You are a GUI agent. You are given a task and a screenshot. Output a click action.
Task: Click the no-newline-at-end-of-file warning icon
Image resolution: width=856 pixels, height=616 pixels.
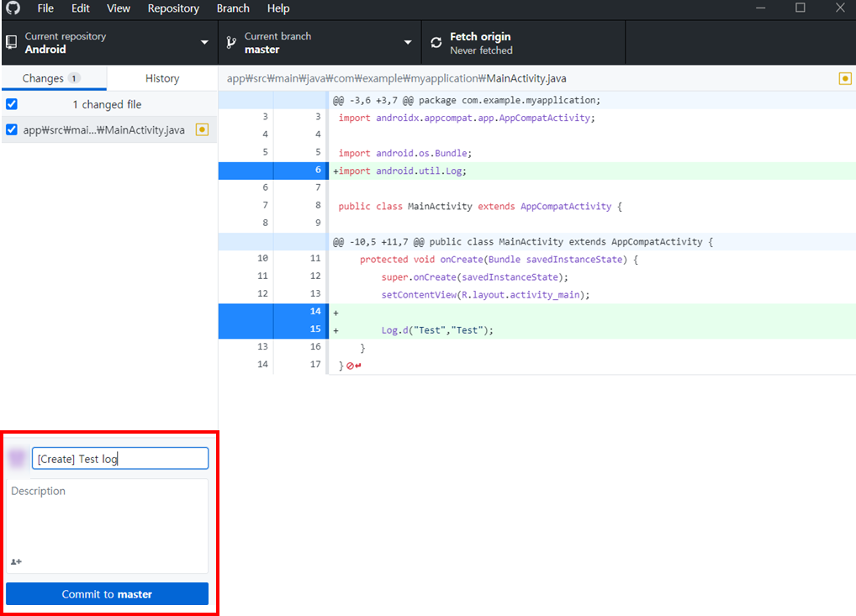coord(350,366)
